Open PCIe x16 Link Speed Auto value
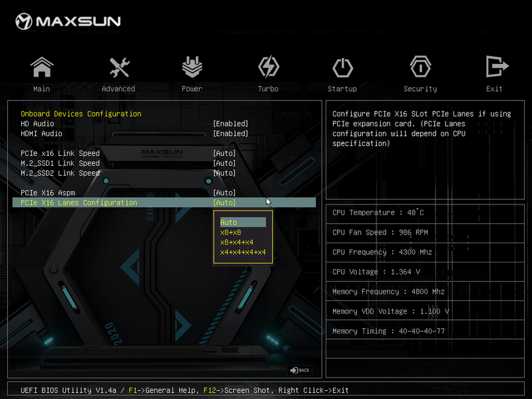 pos(224,153)
